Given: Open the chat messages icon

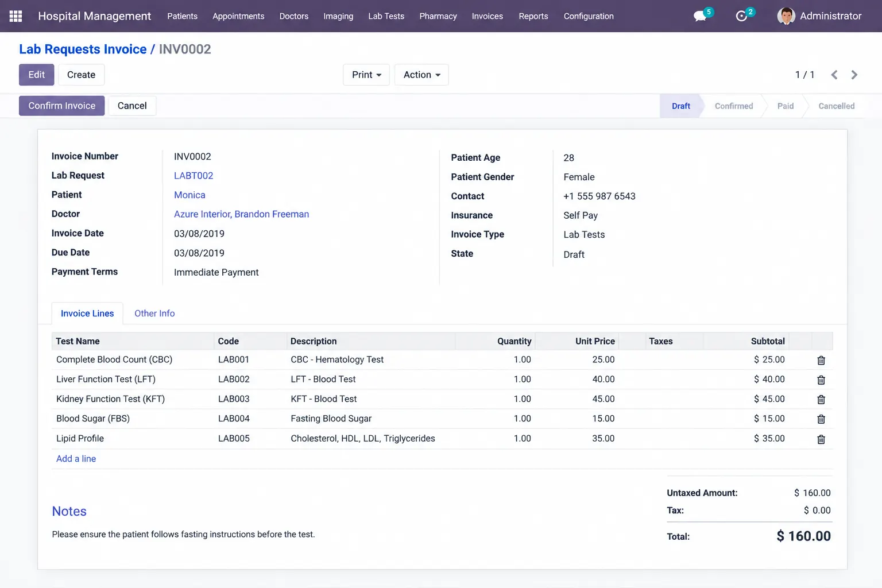Looking at the screenshot, I should click(x=700, y=16).
